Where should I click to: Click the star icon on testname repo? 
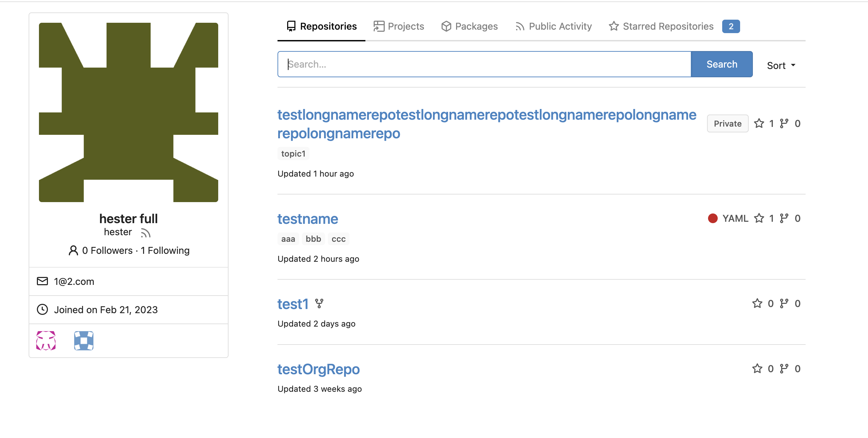click(759, 218)
